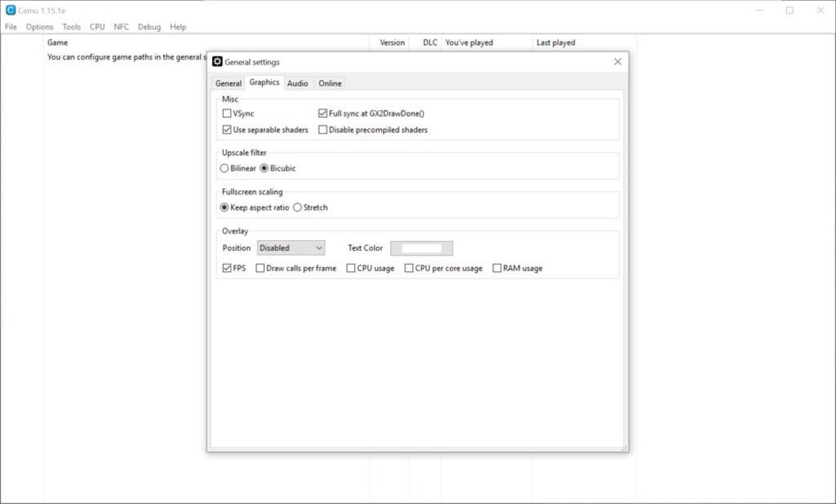Minimize the Cemu main window
836x504 pixels.
(x=760, y=10)
